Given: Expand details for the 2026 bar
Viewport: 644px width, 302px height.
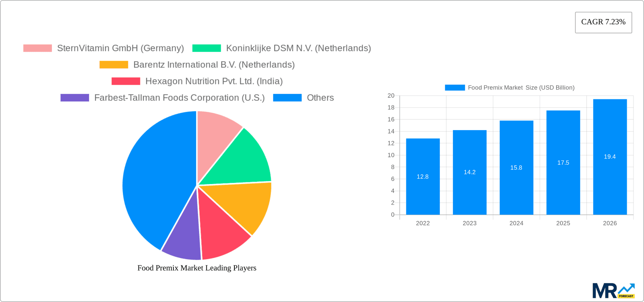Looking at the screenshot, I should (610, 157).
